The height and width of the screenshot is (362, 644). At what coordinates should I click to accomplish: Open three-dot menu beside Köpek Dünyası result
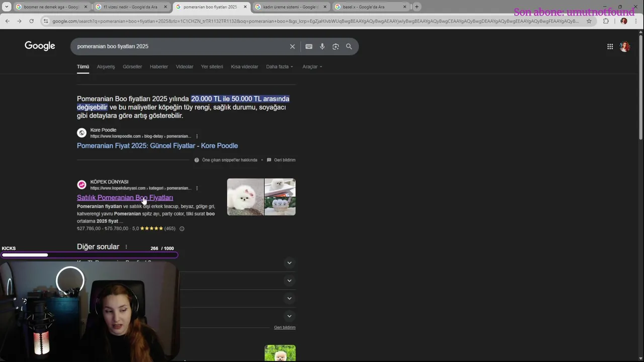point(197,188)
